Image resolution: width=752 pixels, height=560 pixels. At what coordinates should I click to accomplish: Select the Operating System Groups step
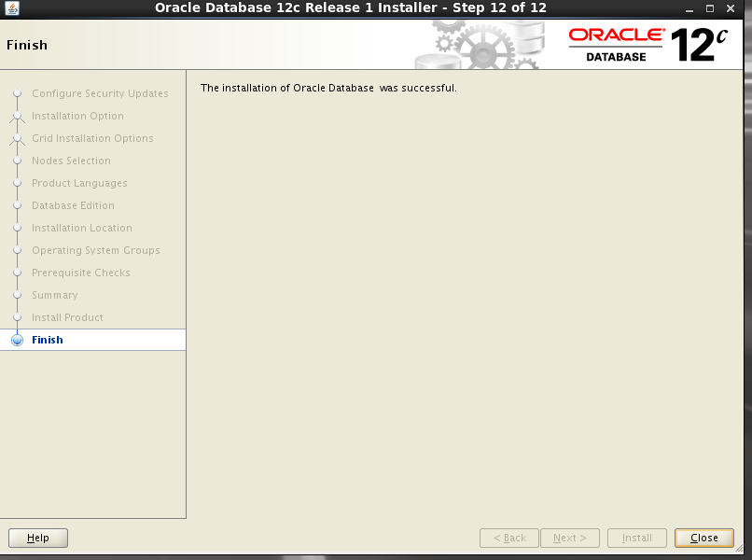tap(96, 250)
